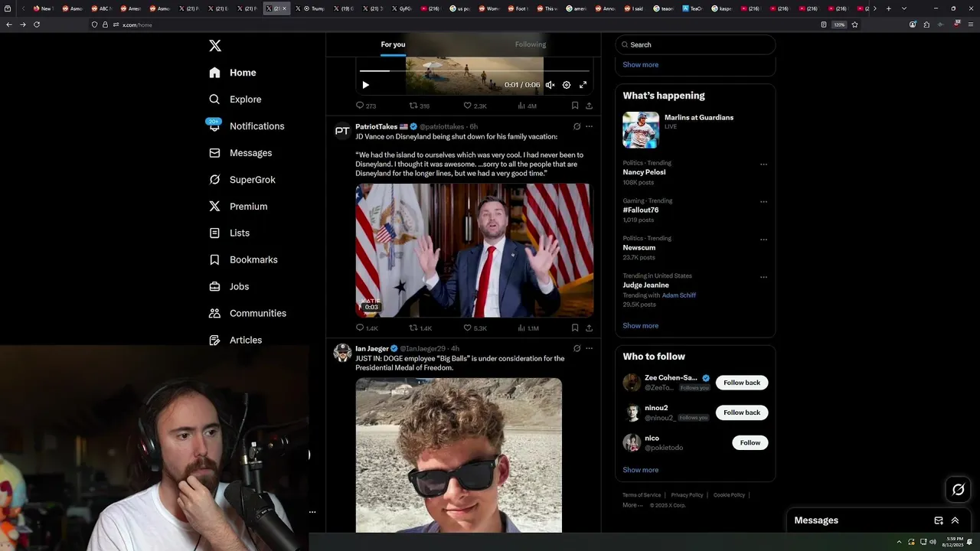Viewport: 980px width, 551px height.
Task: Open the More menu on the PatriotTakes post
Action: (x=589, y=126)
